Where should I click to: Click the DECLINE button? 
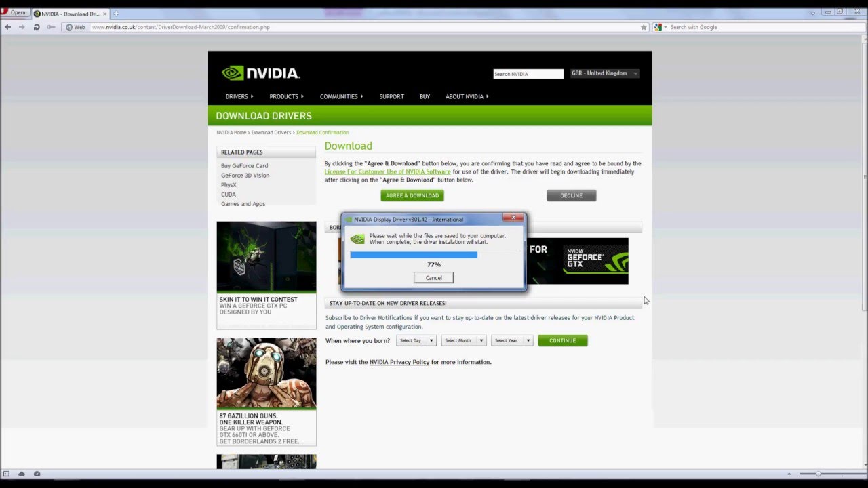571,195
